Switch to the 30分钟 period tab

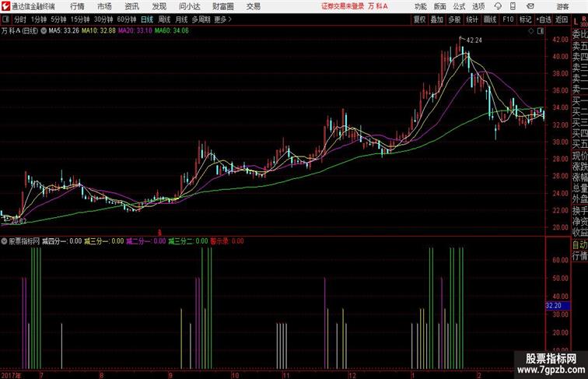pyautogui.click(x=103, y=19)
